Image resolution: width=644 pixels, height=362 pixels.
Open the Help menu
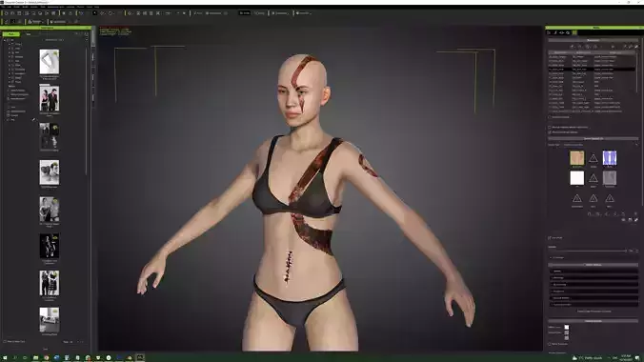(x=97, y=7)
